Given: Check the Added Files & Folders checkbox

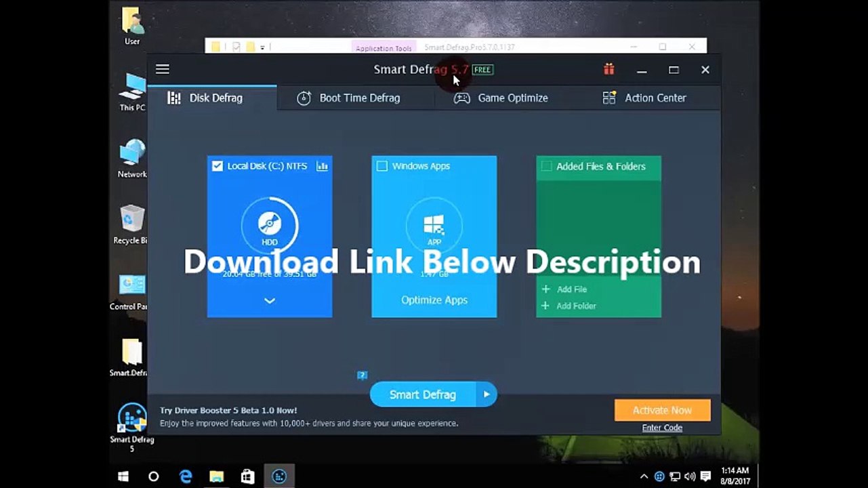Looking at the screenshot, I should (547, 166).
